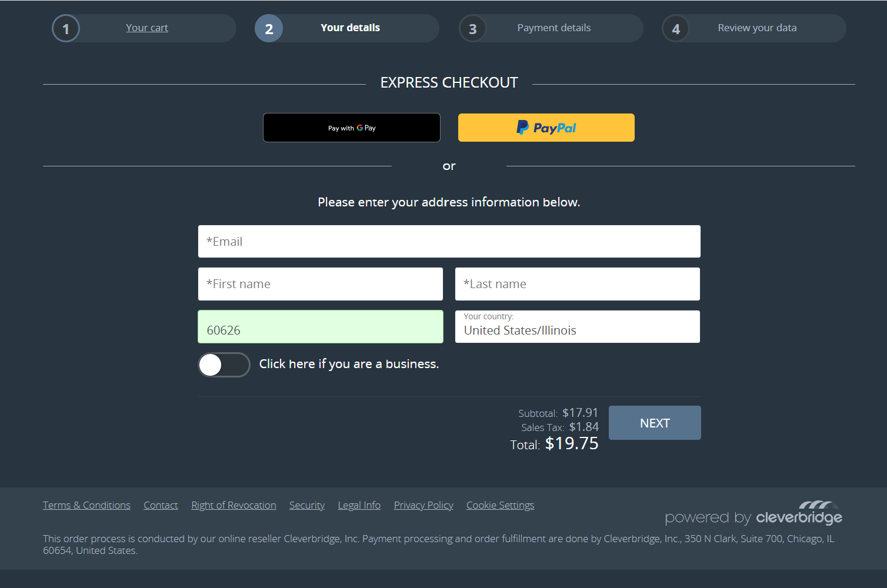887x588 pixels.
Task: Click the zip code field showing 60626
Action: pyautogui.click(x=321, y=326)
